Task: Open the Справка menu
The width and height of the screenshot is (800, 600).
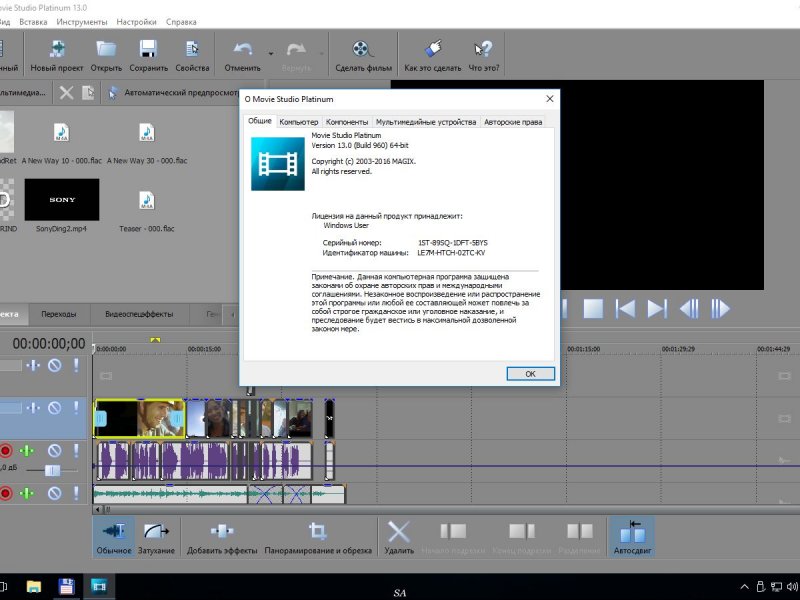Action: tap(181, 22)
